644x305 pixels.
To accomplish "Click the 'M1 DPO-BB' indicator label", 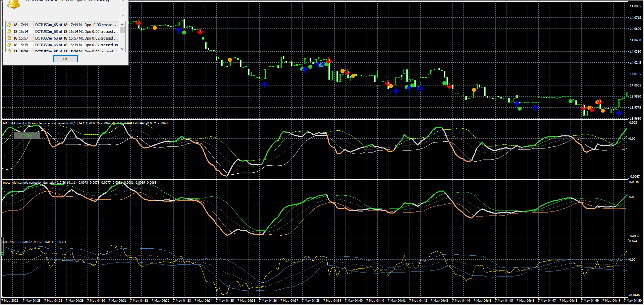I will [x=12, y=242].
